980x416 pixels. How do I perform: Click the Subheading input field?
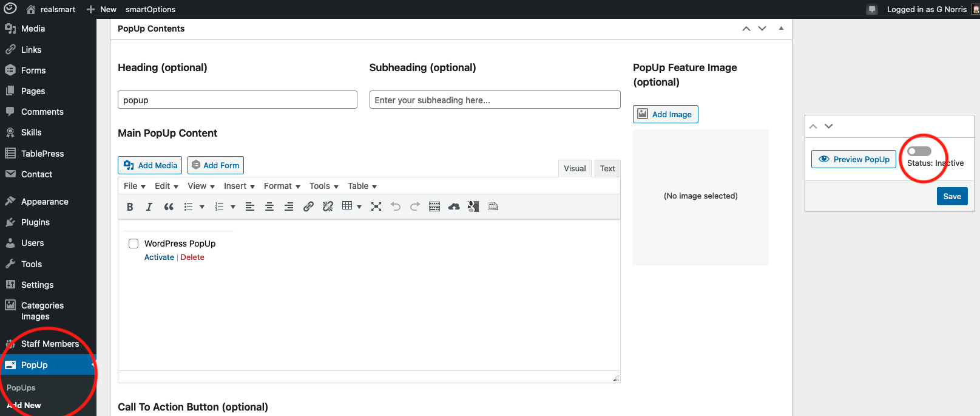tap(495, 100)
